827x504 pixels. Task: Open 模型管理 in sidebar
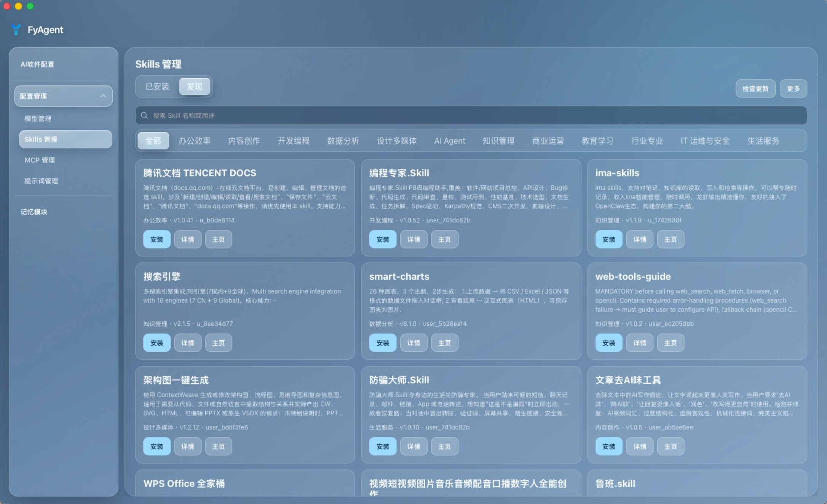click(38, 118)
